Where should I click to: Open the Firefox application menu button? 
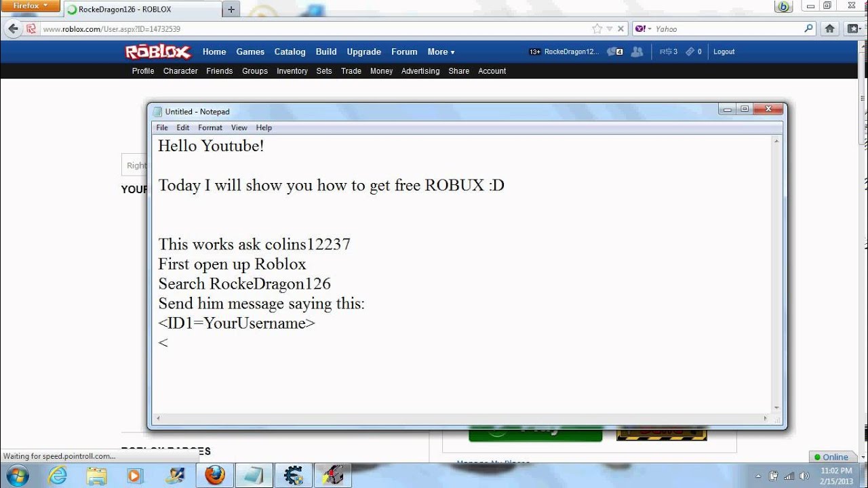pos(31,6)
